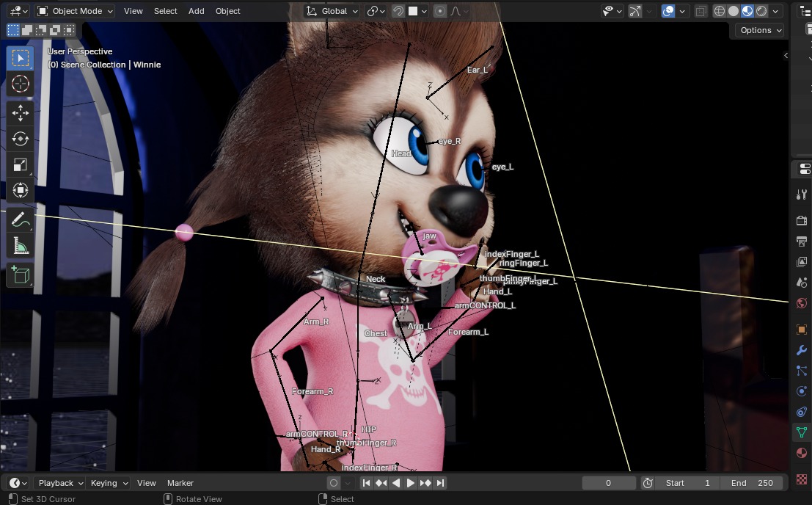Choose the Scale tool
This screenshot has width=812, height=505.
(21, 165)
